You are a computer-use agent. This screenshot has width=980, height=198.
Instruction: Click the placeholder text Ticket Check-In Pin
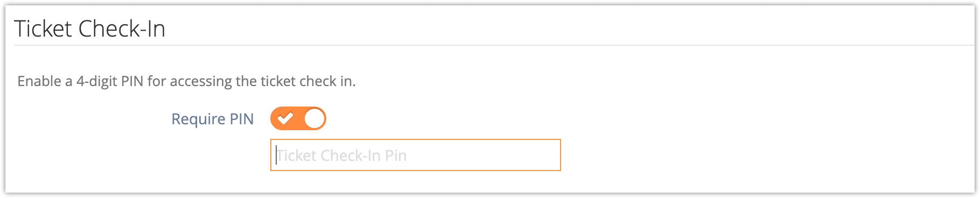(x=341, y=155)
